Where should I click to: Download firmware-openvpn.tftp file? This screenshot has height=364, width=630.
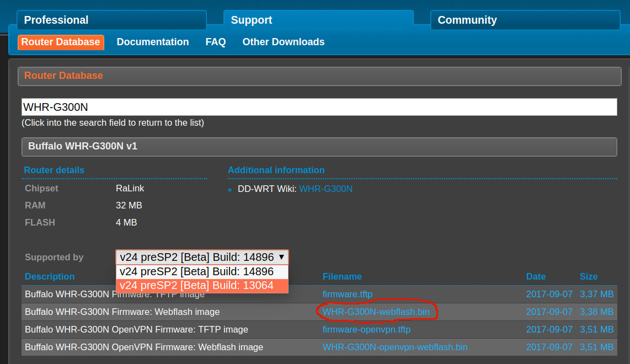point(366,329)
